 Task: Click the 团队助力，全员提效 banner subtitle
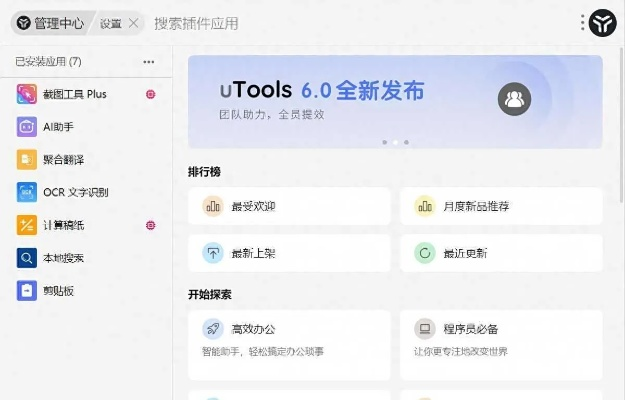272,115
